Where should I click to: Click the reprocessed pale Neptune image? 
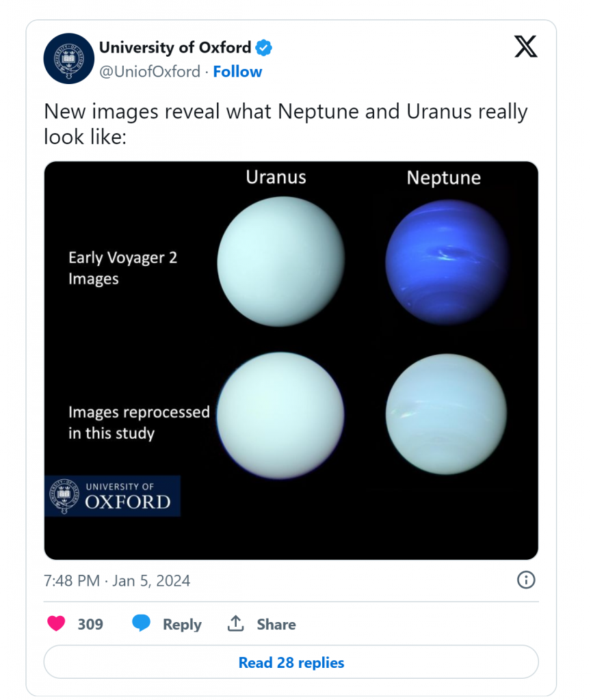(446, 414)
